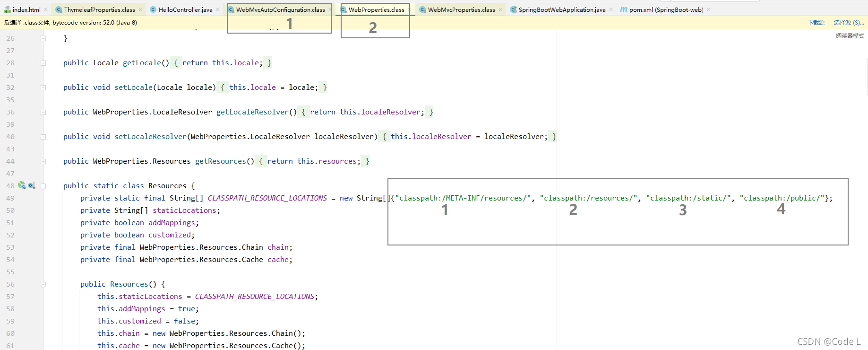Click CLASSPATH_RESOURCE_LOCATIONS on line 49

click(x=267, y=198)
